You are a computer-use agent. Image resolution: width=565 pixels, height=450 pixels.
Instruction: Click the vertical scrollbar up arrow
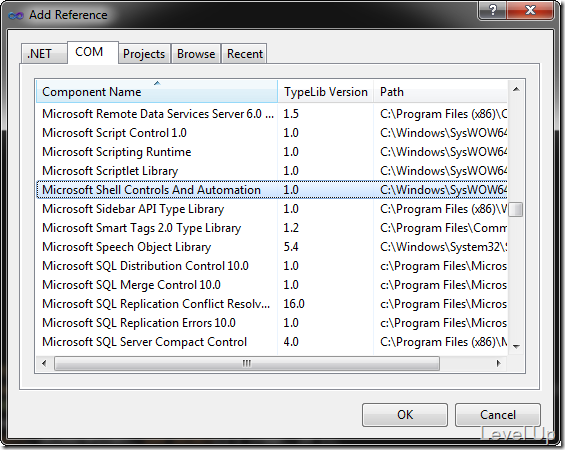coord(516,89)
